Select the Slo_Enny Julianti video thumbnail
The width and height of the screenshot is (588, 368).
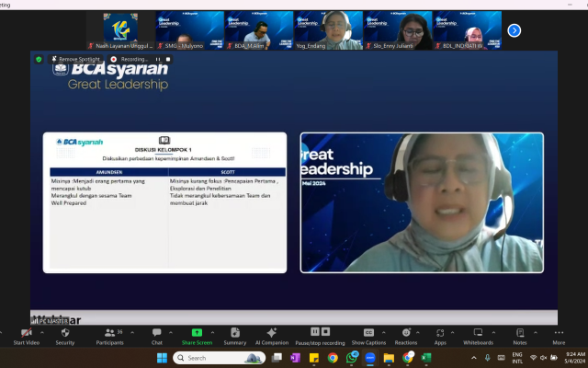398,30
